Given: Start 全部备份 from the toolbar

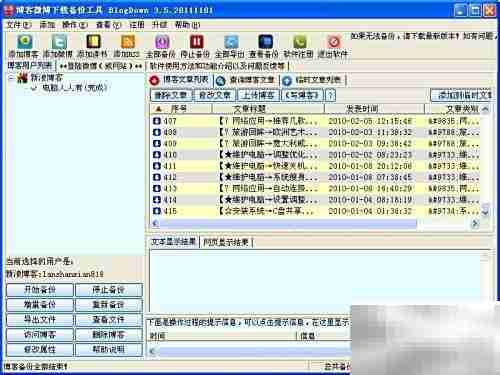Looking at the screenshot, I should pos(162,42).
